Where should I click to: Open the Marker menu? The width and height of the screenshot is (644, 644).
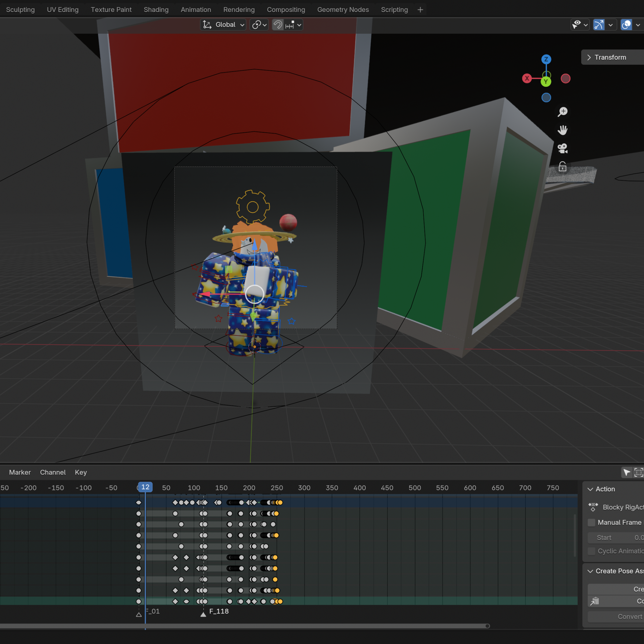[20, 472]
